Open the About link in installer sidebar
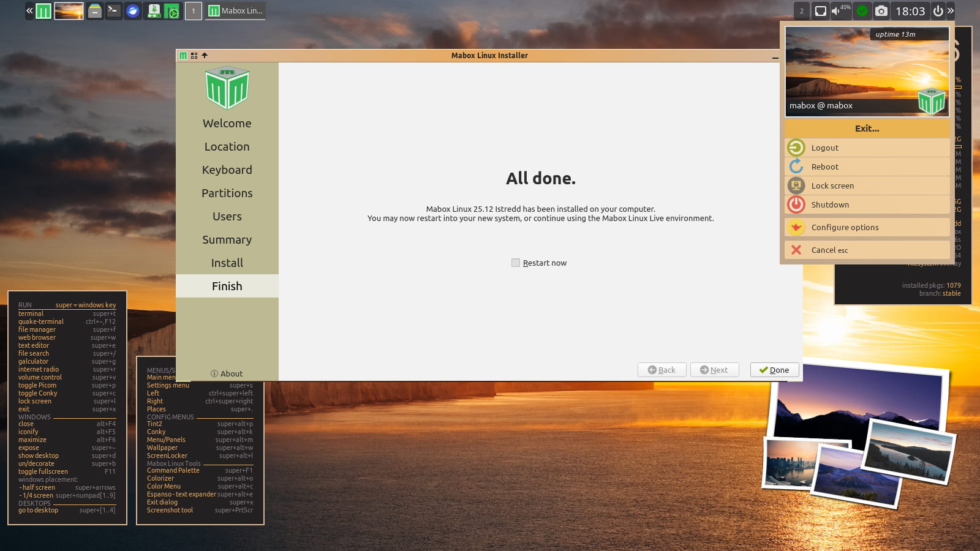Image resolution: width=980 pixels, height=551 pixels. pos(227,373)
